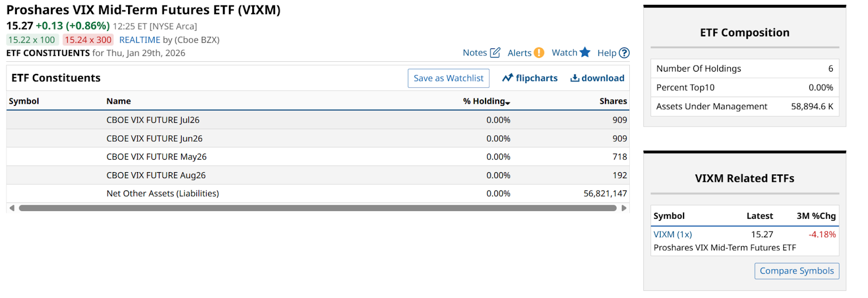Click the flipcharts chart icon

click(x=508, y=78)
